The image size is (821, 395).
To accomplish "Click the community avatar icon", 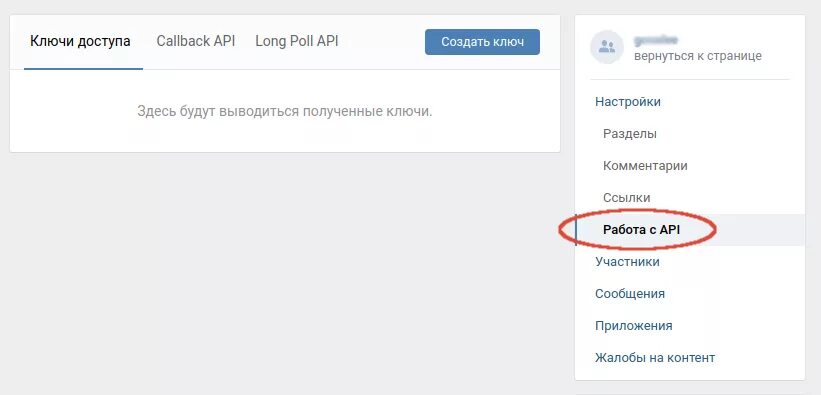I will click(x=607, y=47).
